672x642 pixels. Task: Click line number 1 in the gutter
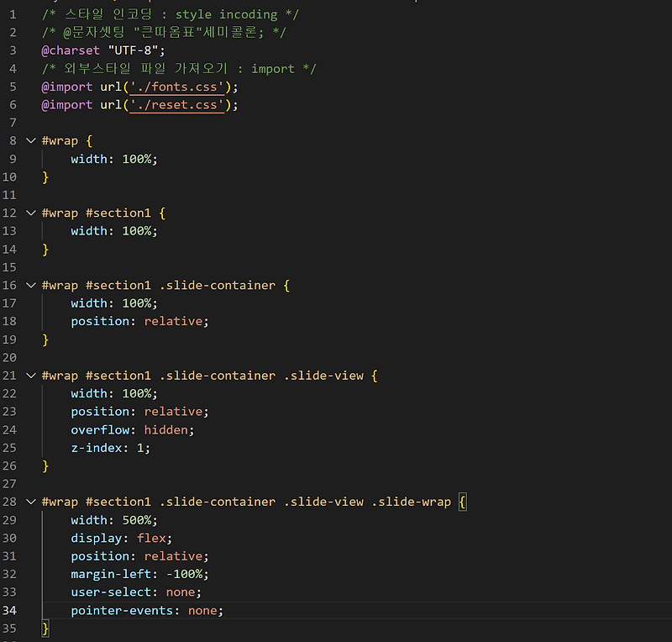[10, 14]
